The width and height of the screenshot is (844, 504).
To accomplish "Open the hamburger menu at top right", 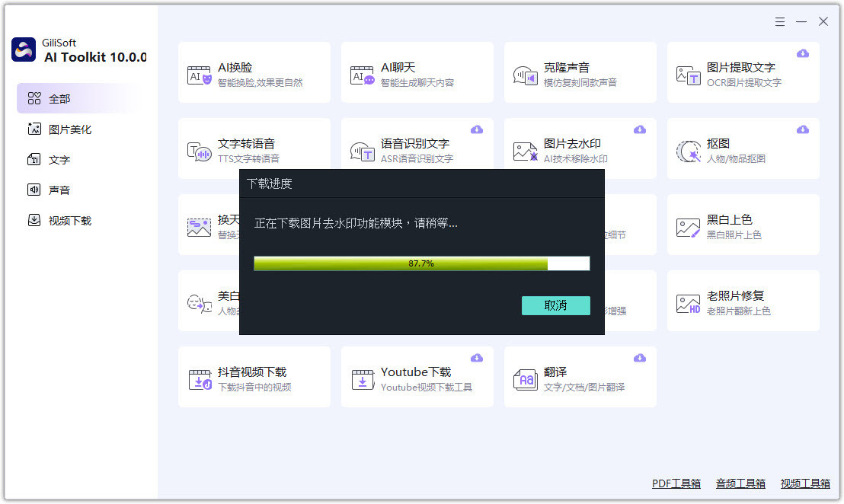I will (779, 21).
